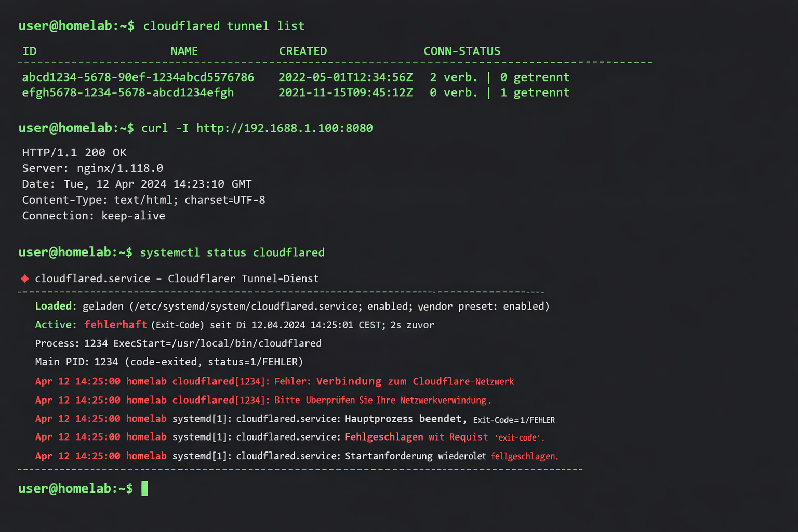Click the 'Loaded:' label
The image size is (798, 532).
[x=56, y=307]
